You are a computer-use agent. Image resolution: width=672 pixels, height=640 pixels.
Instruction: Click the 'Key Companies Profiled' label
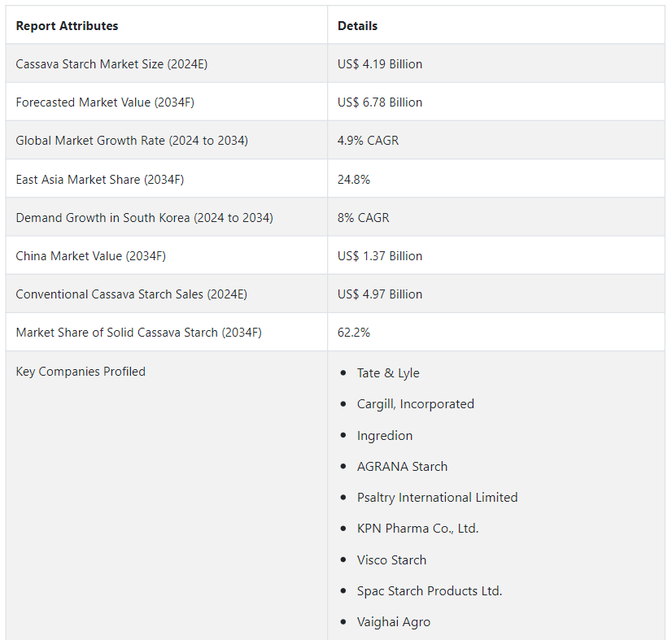click(81, 372)
